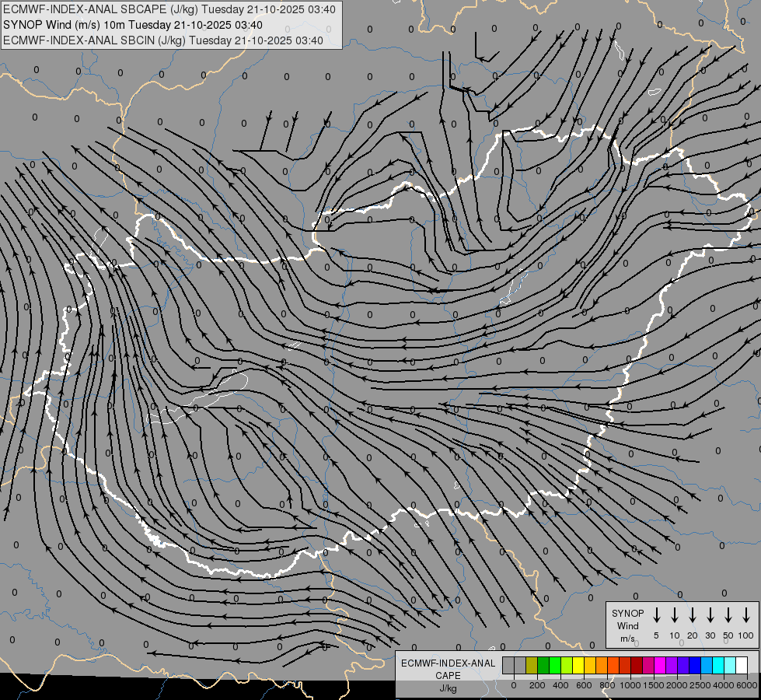Click the 800 tick label on color scale
The image size is (761, 700).
click(x=607, y=685)
